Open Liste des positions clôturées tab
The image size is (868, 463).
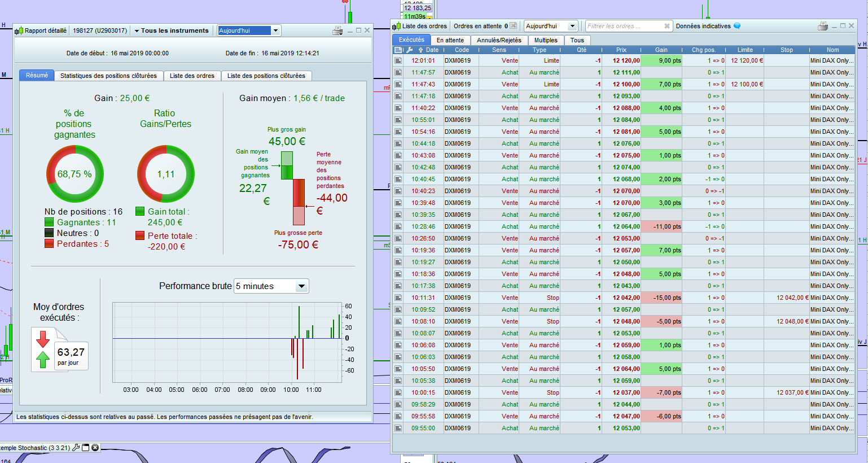pyautogui.click(x=266, y=76)
